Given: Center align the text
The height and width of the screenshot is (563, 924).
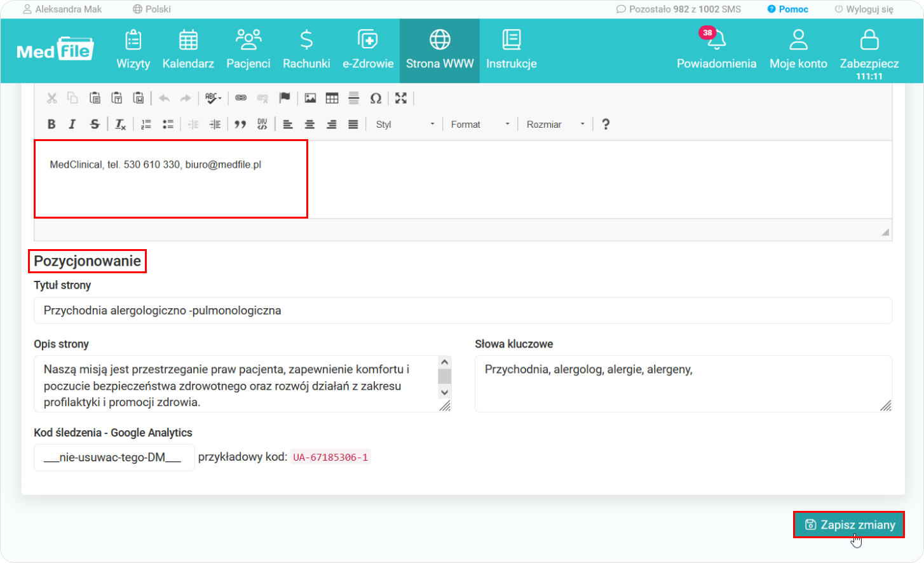Looking at the screenshot, I should tap(309, 125).
